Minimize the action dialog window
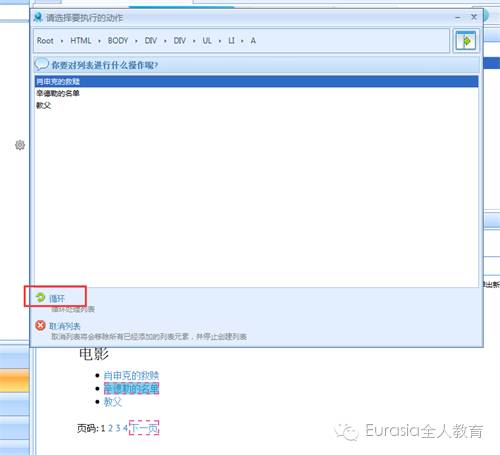Image resolution: width=500 pixels, height=455 pixels. (x=458, y=17)
